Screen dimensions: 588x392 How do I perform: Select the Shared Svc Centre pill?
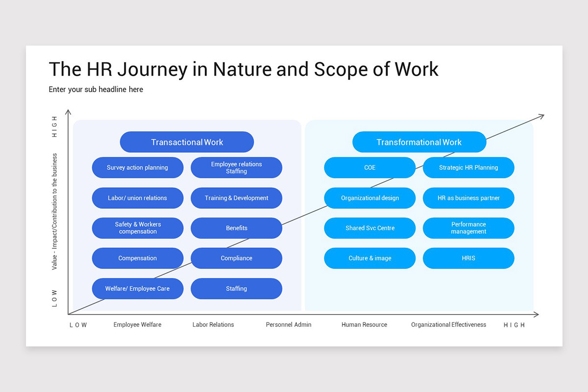[x=370, y=228]
